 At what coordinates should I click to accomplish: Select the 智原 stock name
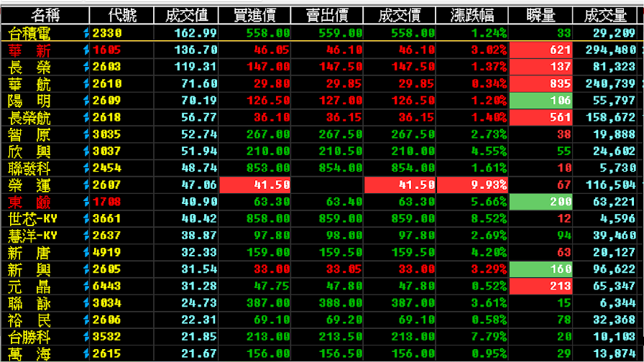click(x=29, y=134)
